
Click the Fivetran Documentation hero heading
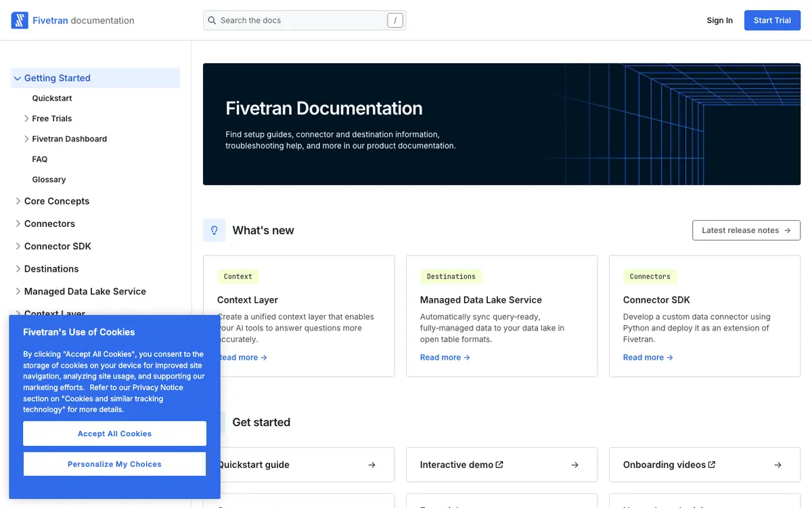(324, 108)
